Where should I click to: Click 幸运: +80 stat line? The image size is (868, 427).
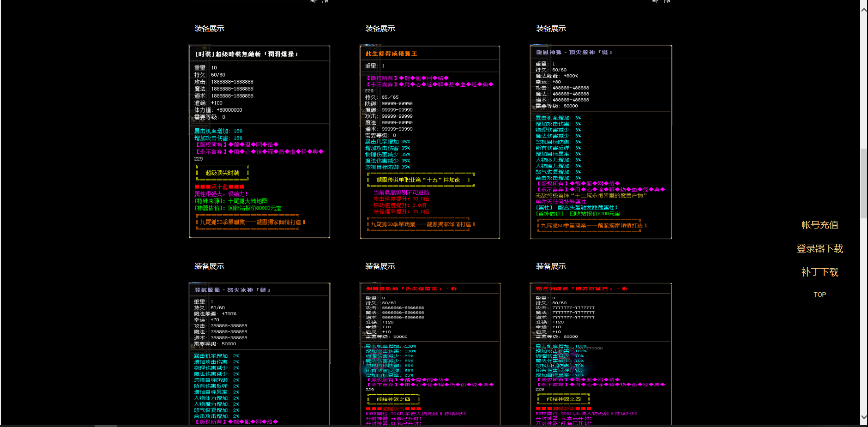tap(548, 82)
